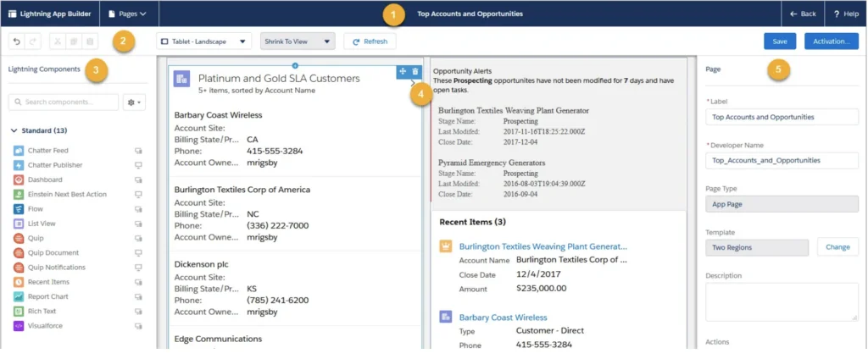
Task: Click the $235,000.00 amount value
Action: [542, 289]
